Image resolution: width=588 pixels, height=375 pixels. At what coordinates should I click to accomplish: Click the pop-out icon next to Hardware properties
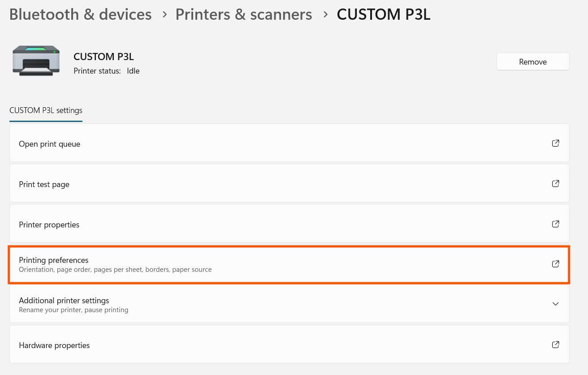click(555, 344)
